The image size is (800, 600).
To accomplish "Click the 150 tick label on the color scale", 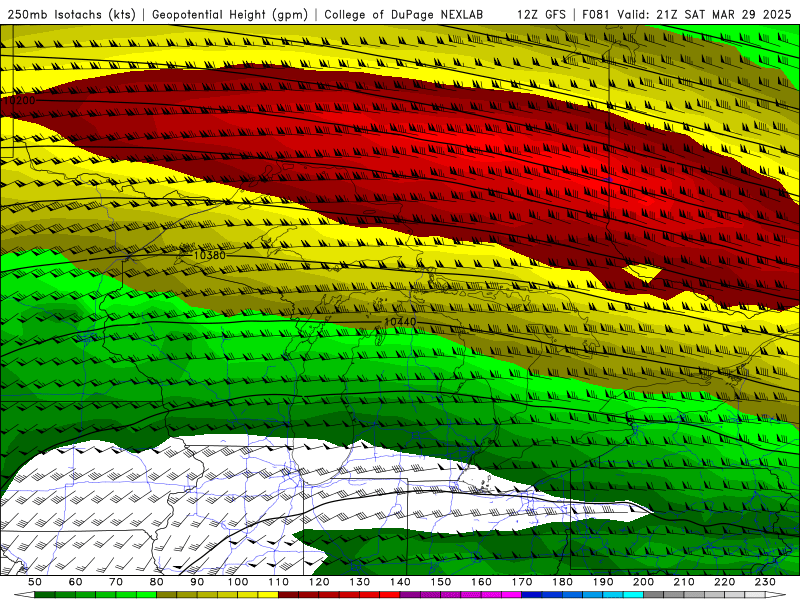I will (440, 582).
